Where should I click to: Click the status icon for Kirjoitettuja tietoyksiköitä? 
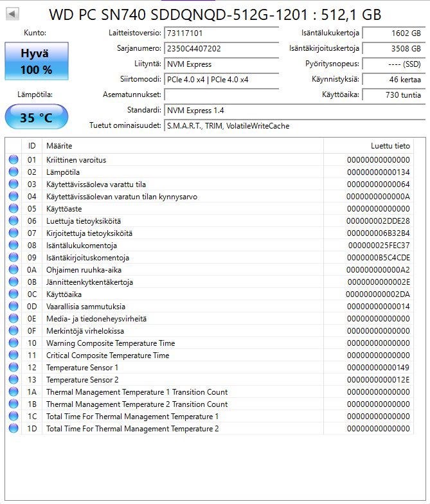13,233
